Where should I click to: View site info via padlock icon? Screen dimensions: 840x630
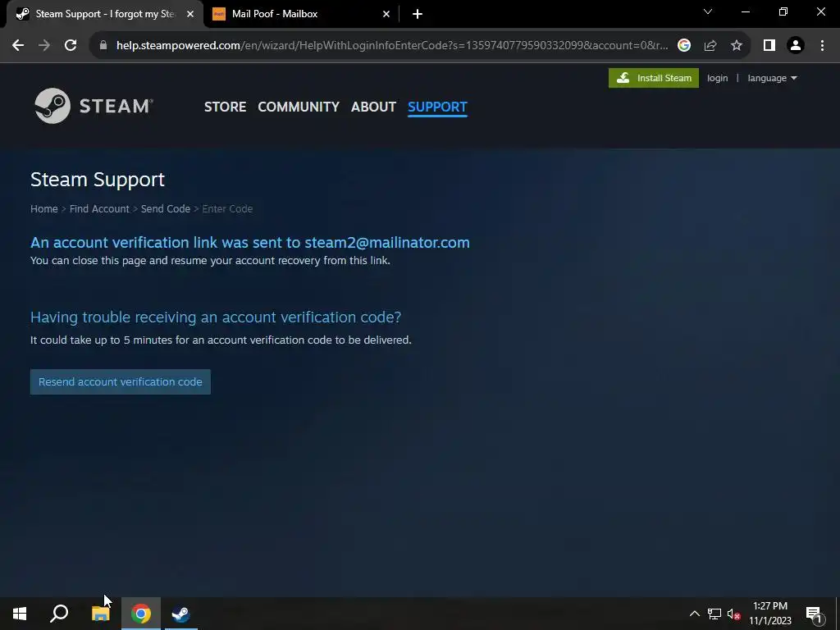click(x=103, y=46)
